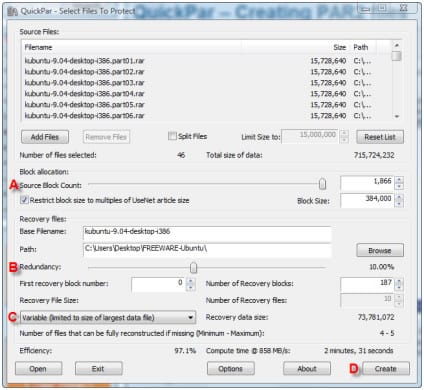The width and height of the screenshot is (424, 390).
Task: Click the Exit button
Action: pyautogui.click(x=98, y=369)
